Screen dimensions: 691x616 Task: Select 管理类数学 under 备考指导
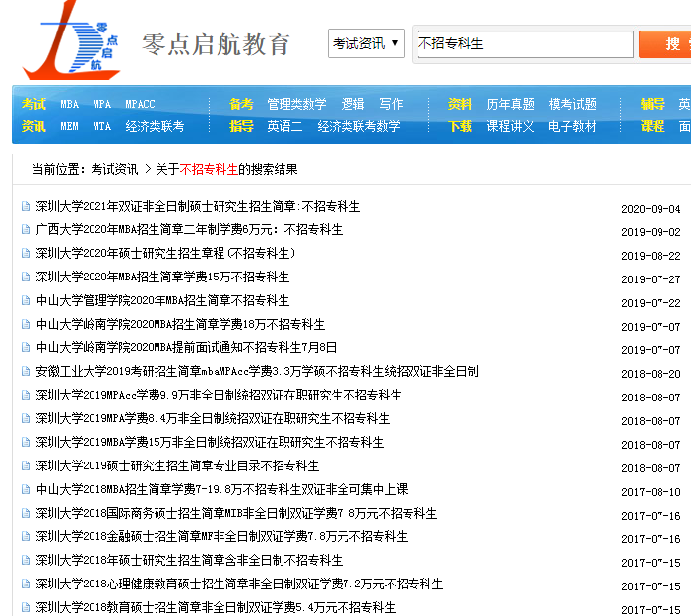click(296, 104)
